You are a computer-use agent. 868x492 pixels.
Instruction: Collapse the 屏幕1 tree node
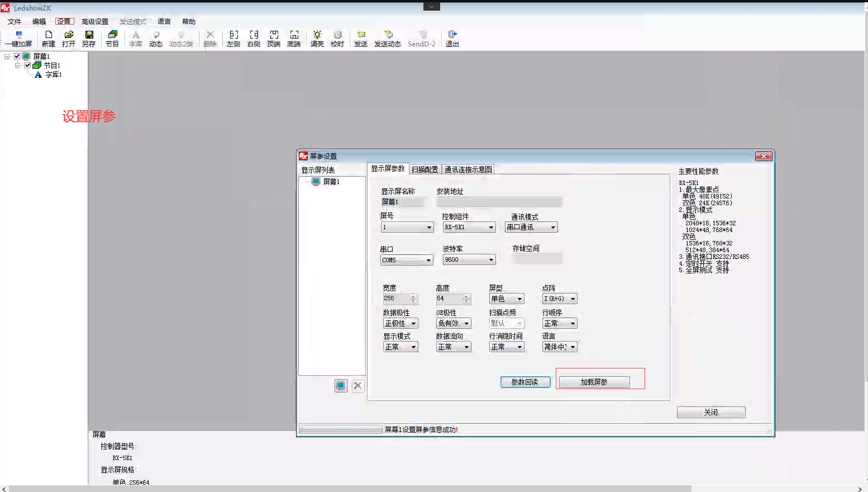click(x=7, y=56)
